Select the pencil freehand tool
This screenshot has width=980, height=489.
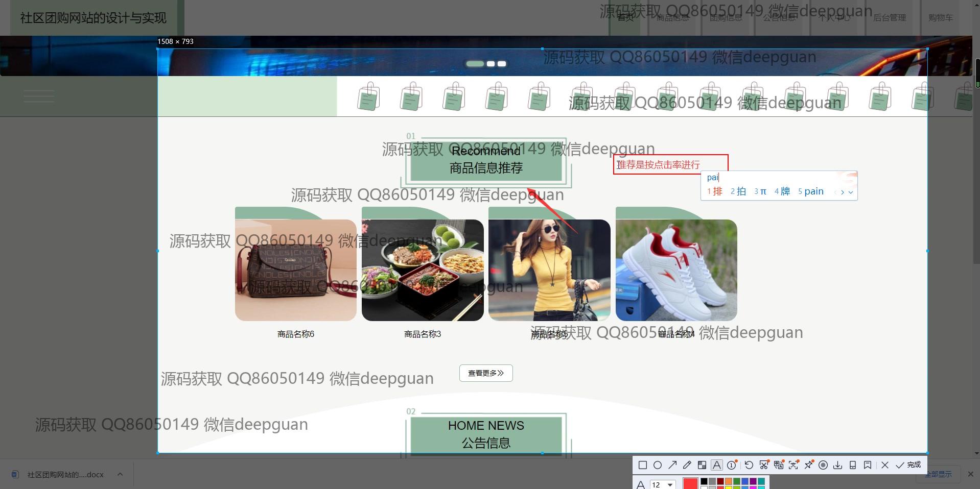687,465
